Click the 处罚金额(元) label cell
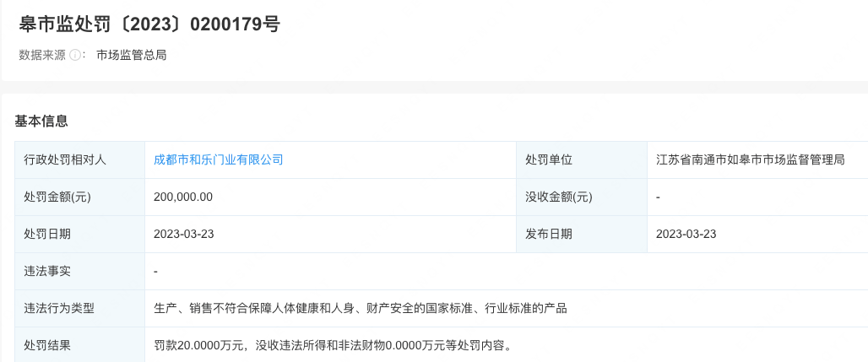Viewport: 868px width, 362px height. 57,197
